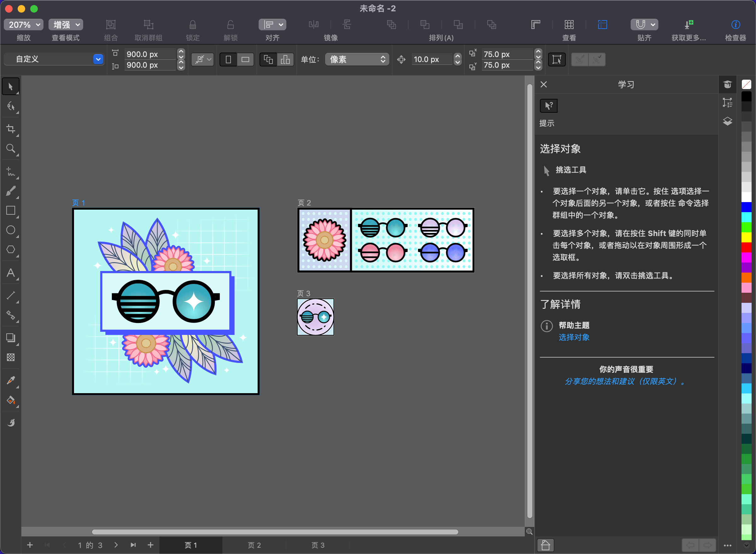Open the 207% zoom level dropdown

coord(24,25)
